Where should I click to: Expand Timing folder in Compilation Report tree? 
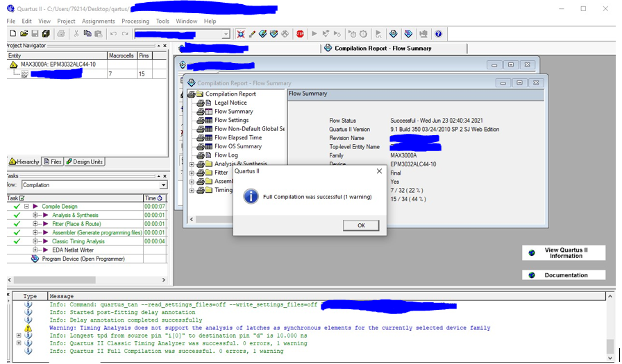192,191
